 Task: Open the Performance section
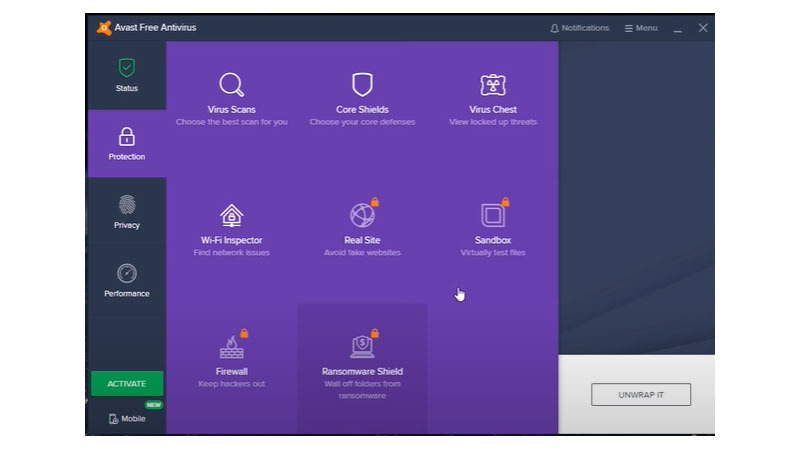(x=127, y=281)
